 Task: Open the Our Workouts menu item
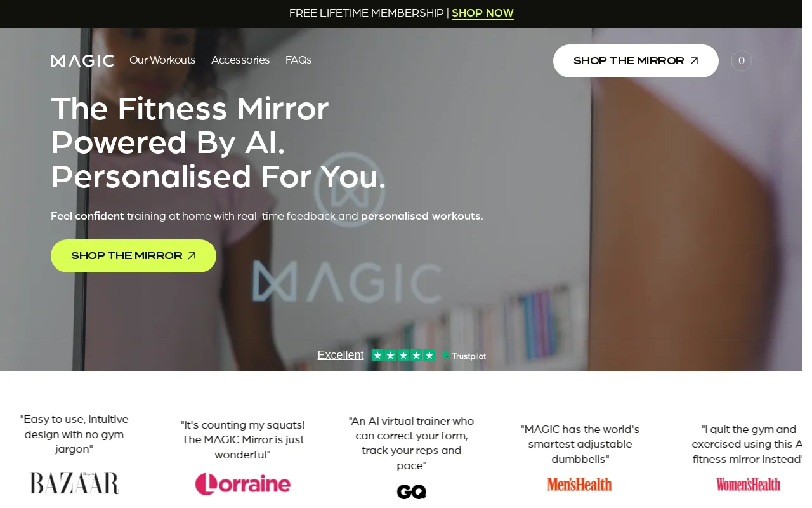(162, 60)
